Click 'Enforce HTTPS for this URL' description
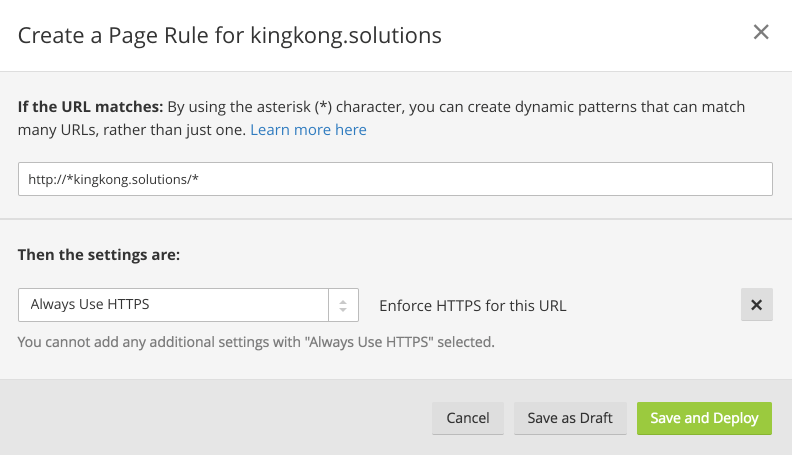 point(472,305)
